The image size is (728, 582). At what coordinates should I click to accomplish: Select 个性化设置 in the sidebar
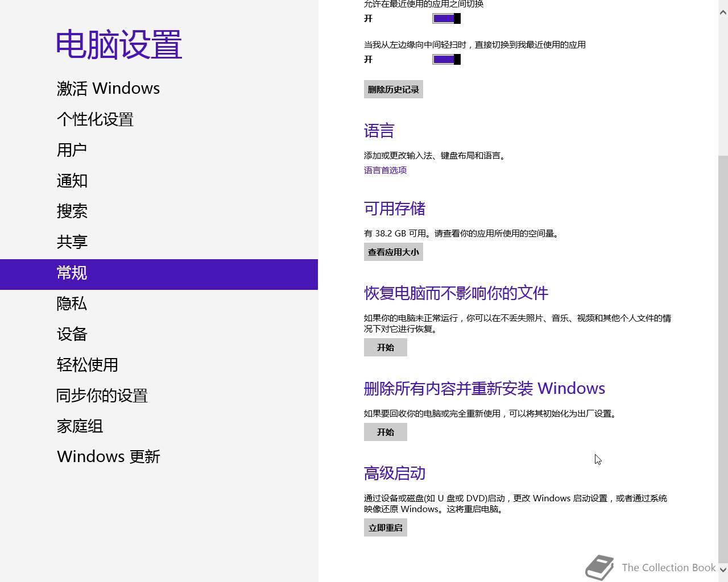(95, 119)
